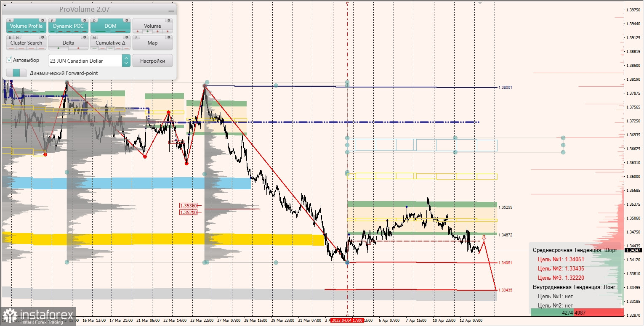The height and width of the screenshot is (326, 644).
Task: Enable the Map indicator
Action: click(152, 42)
